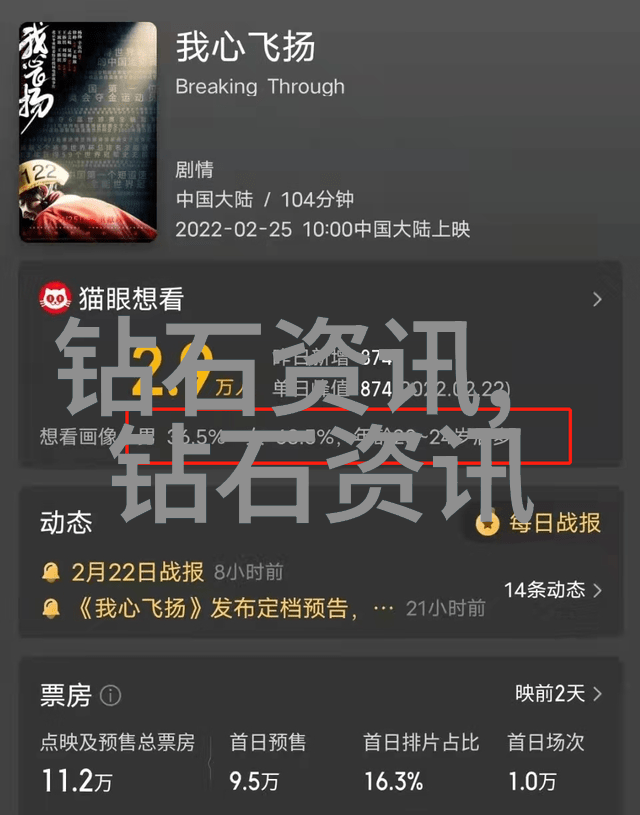Tap the movie title 我心飞扬
640x815 pixels.
245,47
